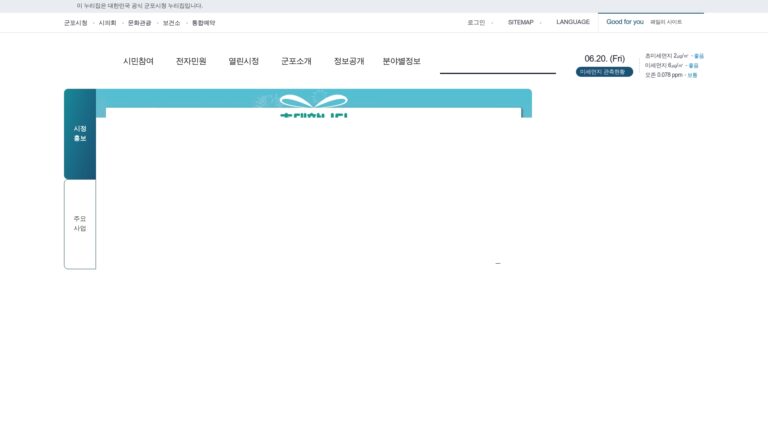Expand the LANGUAGE selector
768x432 pixels.
pyautogui.click(x=573, y=22)
